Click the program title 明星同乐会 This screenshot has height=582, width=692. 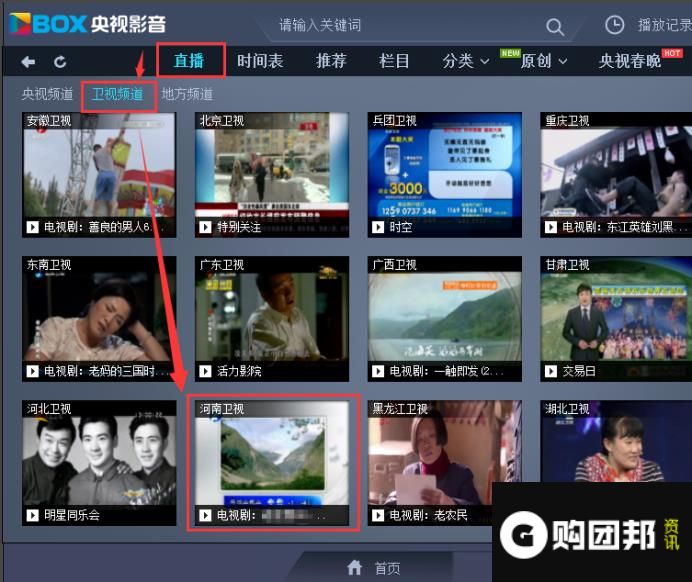click(71, 515)
